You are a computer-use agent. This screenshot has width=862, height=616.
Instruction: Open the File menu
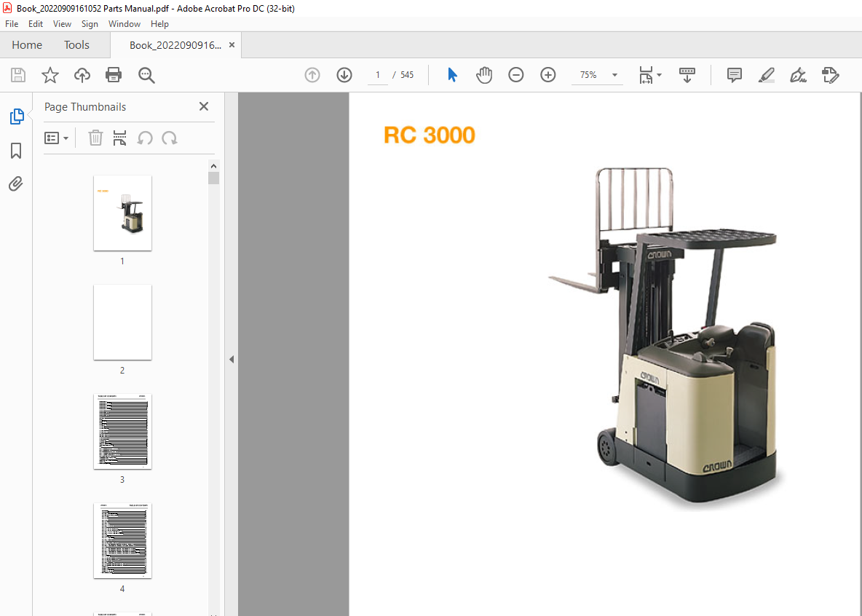coord(12,23)
